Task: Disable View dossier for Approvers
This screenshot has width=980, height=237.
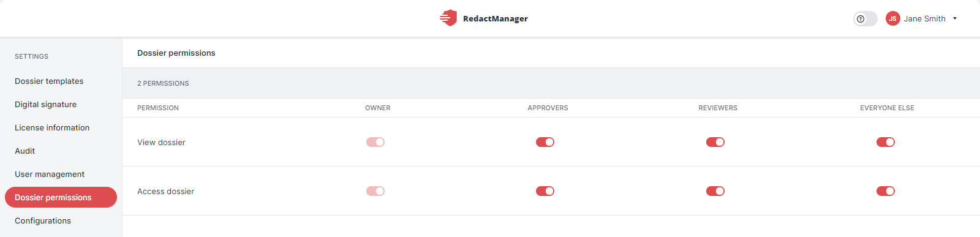Action: point(545,142)
